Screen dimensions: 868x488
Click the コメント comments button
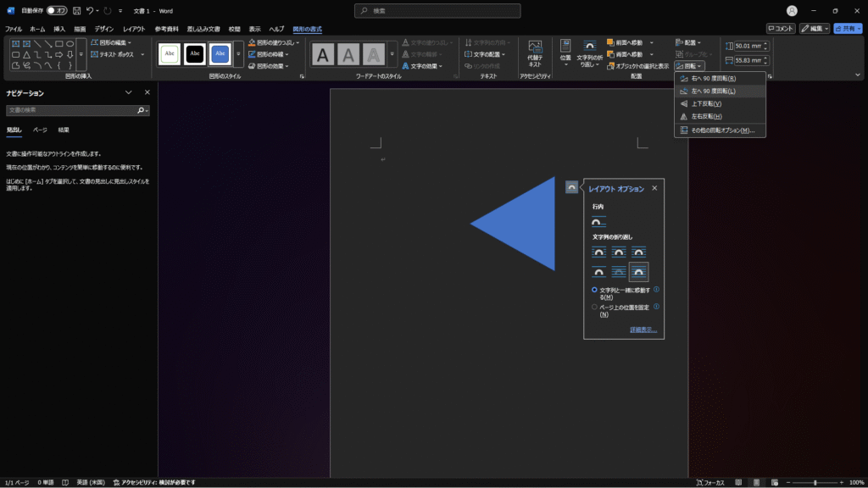coord(781,28)
